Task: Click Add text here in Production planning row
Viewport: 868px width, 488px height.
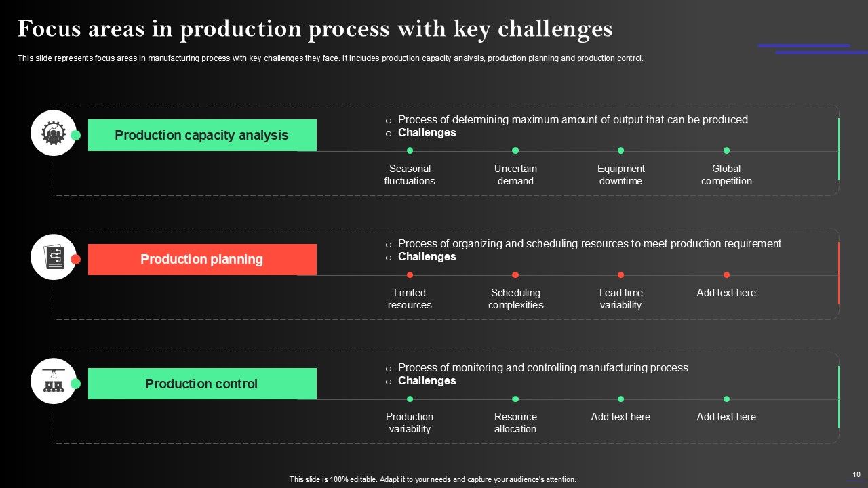Action: tap(726, 293)
